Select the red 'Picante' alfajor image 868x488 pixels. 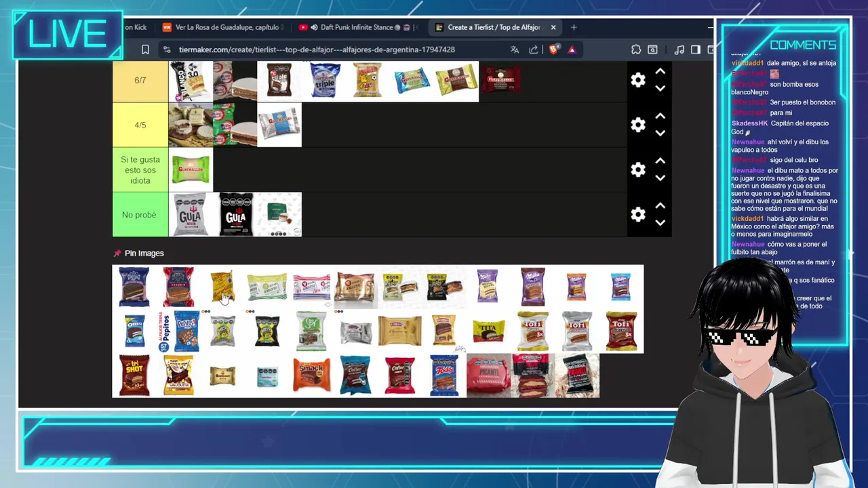tap(488, 375)
